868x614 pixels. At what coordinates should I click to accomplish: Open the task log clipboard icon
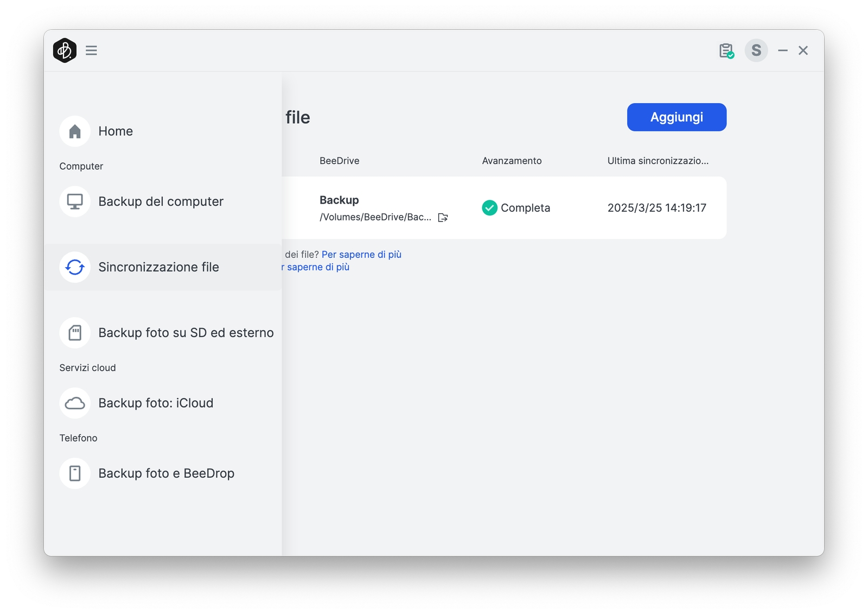coord(726,51)
